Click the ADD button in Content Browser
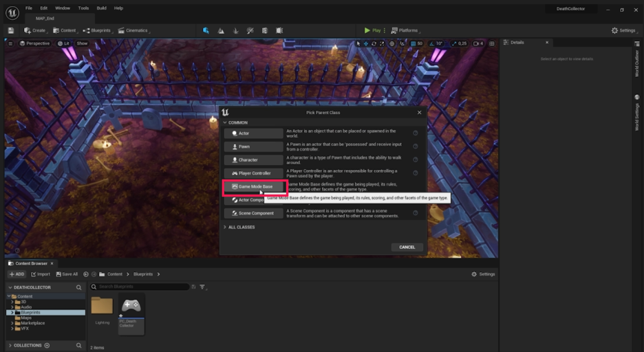The image size is (644, 352). click(17, 274)
